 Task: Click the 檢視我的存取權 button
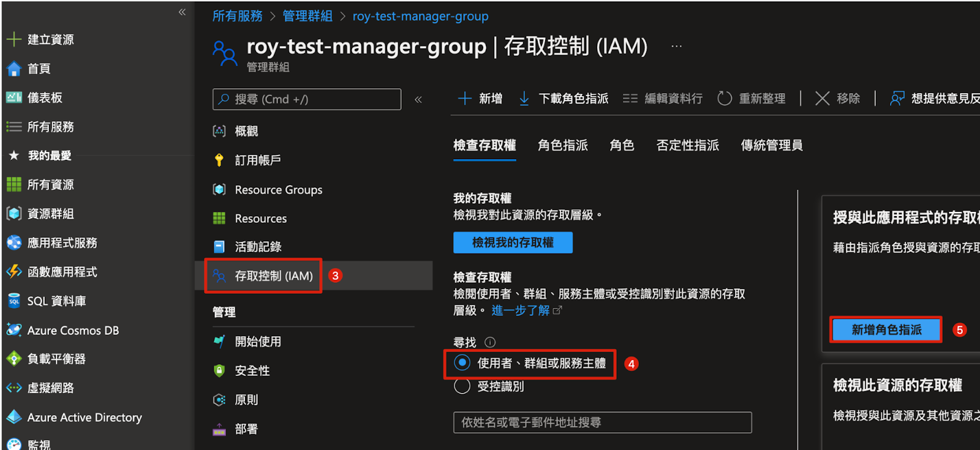coord(513,242)
